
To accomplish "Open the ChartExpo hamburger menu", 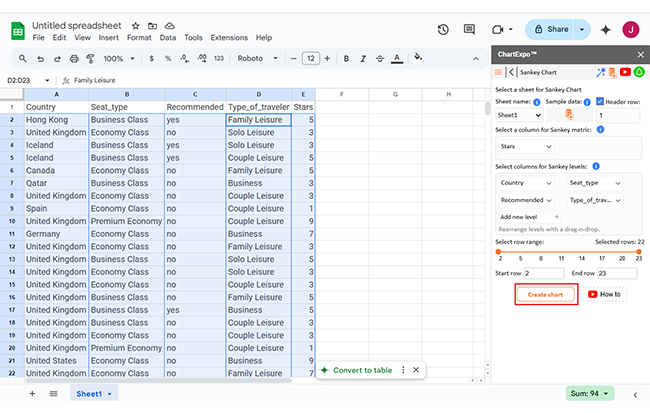I will (498, 72).
